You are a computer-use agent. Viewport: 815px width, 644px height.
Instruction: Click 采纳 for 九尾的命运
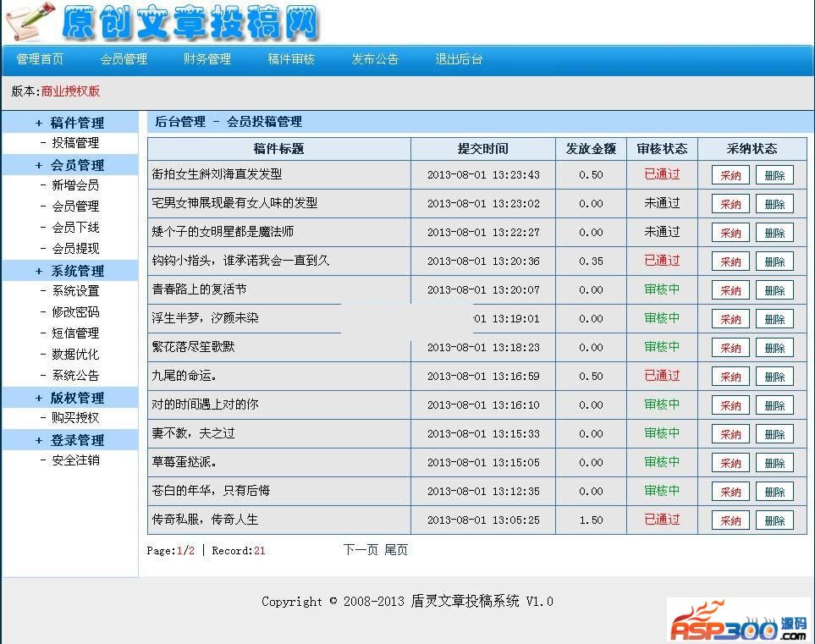coord(730,377)
